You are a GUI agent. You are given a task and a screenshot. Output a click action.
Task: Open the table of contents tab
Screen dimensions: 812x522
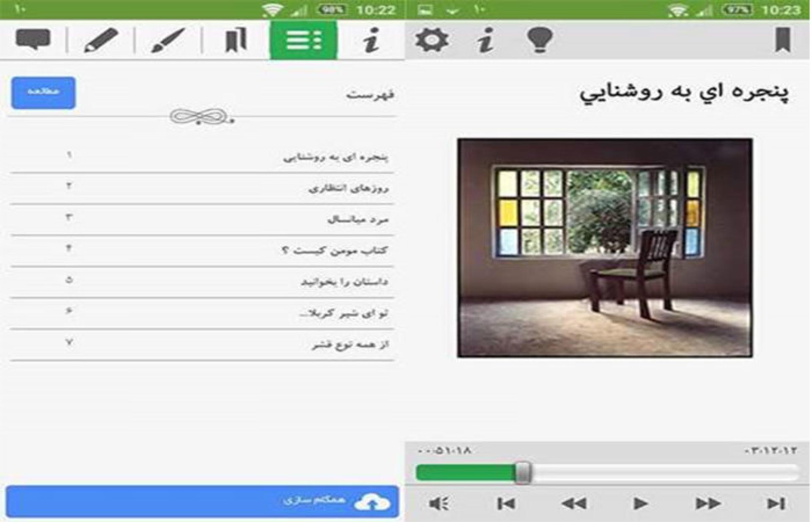[x=304, y=40]
